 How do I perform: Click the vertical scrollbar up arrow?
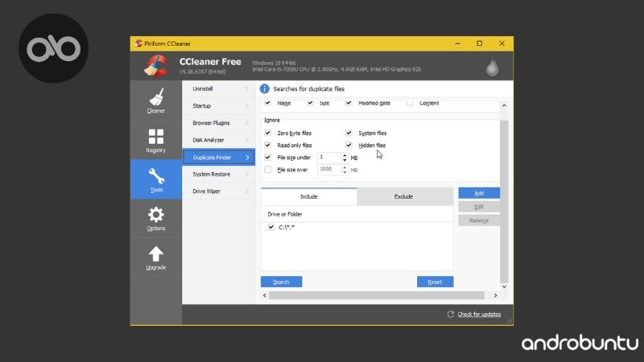tap(504, 105)
